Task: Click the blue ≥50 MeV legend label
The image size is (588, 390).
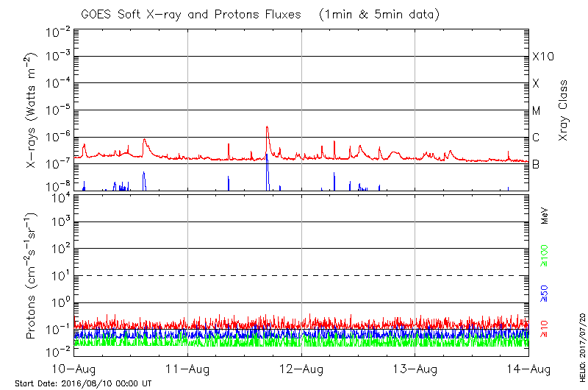Action: (x=545, y=293)
